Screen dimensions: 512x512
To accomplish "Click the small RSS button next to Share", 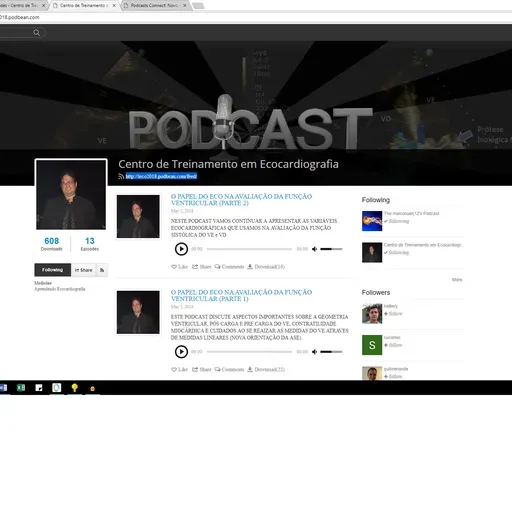I will coord(102,270).
